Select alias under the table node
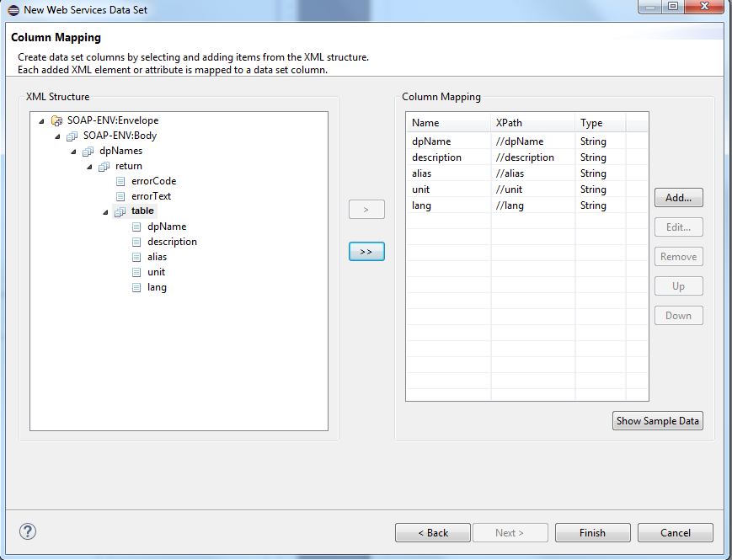The image size is (732, 560). [157, 257]
